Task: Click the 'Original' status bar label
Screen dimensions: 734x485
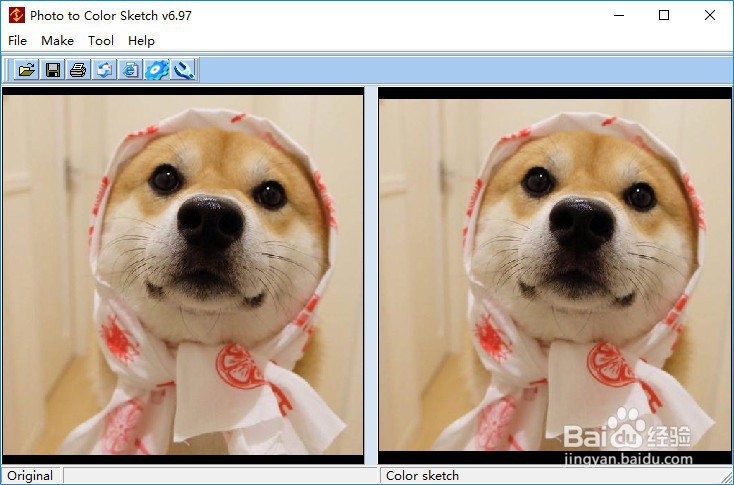Action: 30,476
